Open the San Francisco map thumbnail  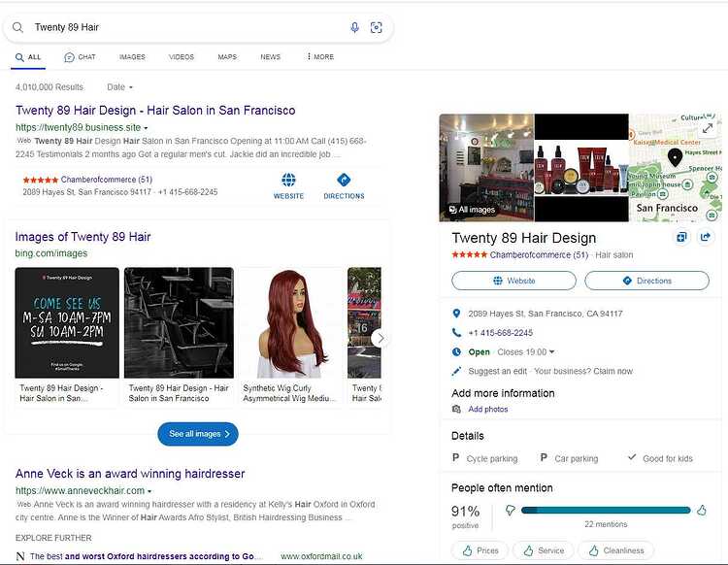675,168
